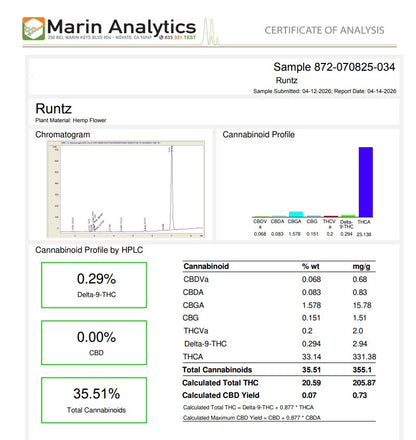Viewport: 416px width, 440px height.
Task: Click the green Delta-9-THC bar in chart
Action: [x=348, y=216]
